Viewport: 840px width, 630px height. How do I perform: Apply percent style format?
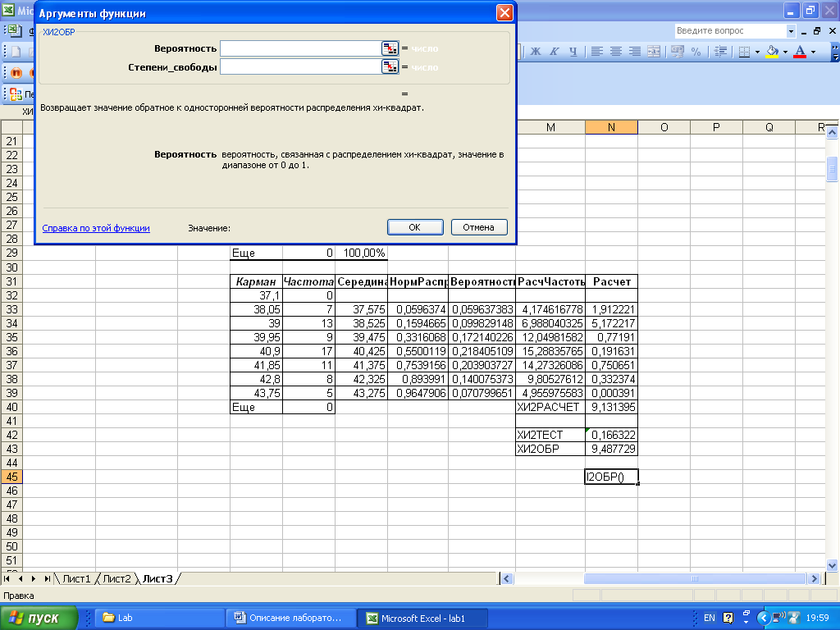696,52
